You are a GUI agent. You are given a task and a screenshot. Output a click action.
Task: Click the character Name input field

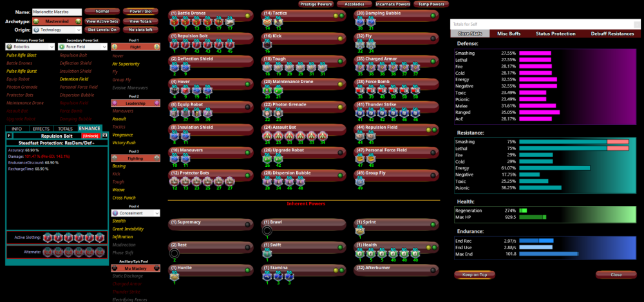[57, 12]
